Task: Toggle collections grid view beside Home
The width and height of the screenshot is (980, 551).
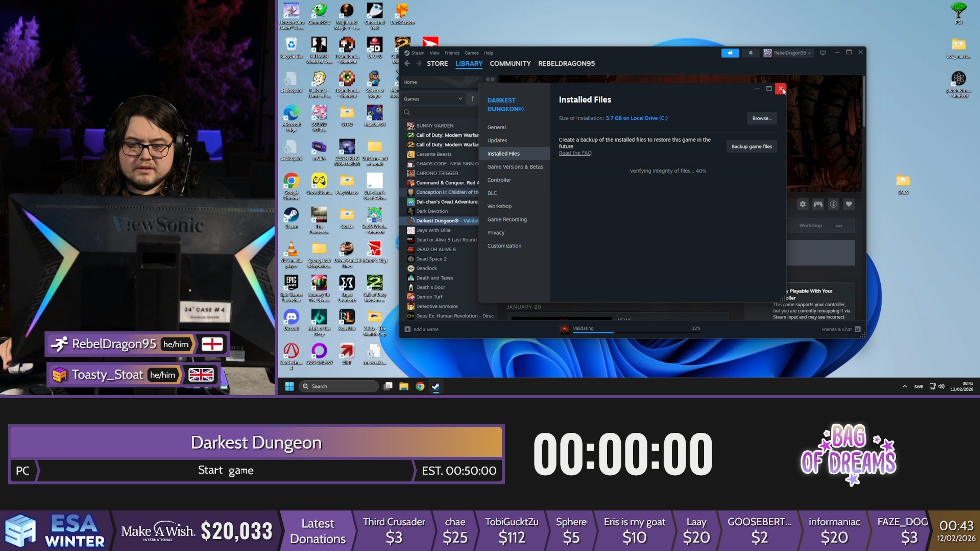Action: tap(490, 79)
